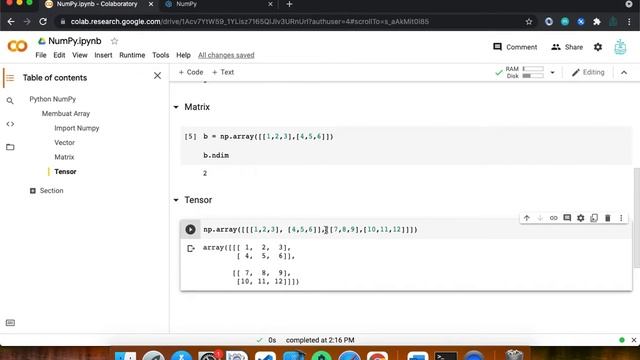640x360 pixels.
Task: Open the Runtime menu
Action: pos(132,55)
